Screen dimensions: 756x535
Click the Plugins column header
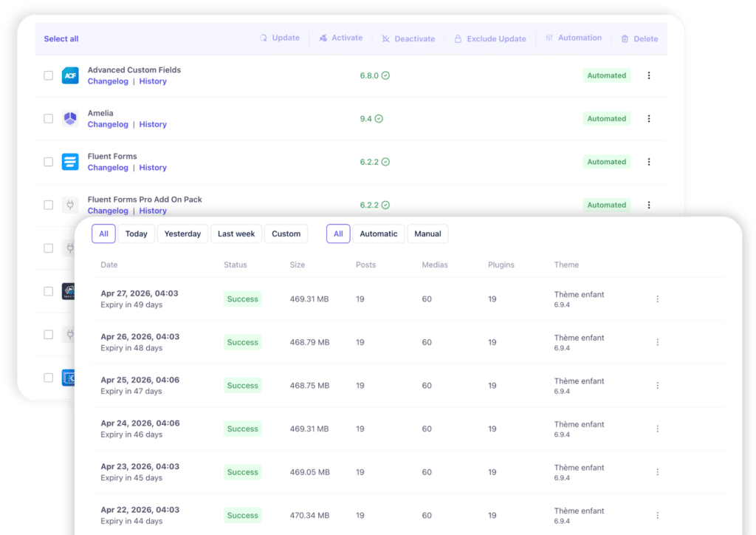[501, 265]
